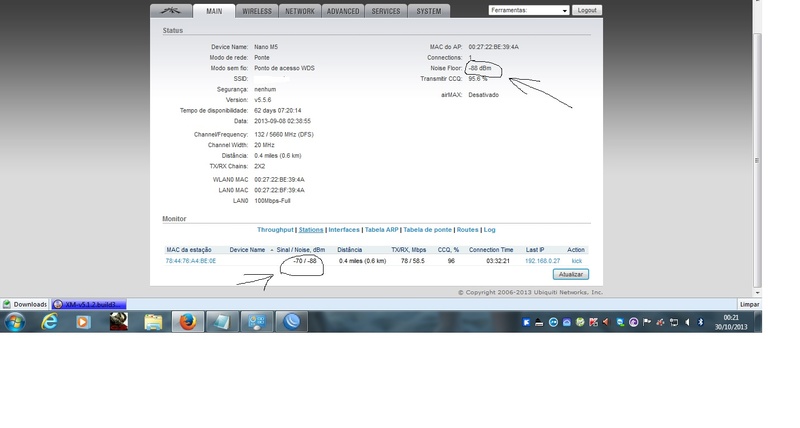The image size is (800, 428).
Task: Open the notepad app on taskbar
Action: 222,322
